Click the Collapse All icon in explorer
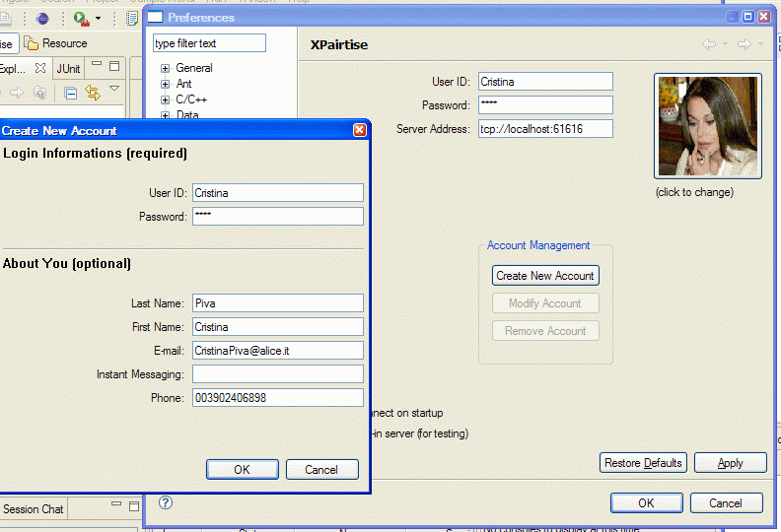781x532 pixels. pos(71,93)
